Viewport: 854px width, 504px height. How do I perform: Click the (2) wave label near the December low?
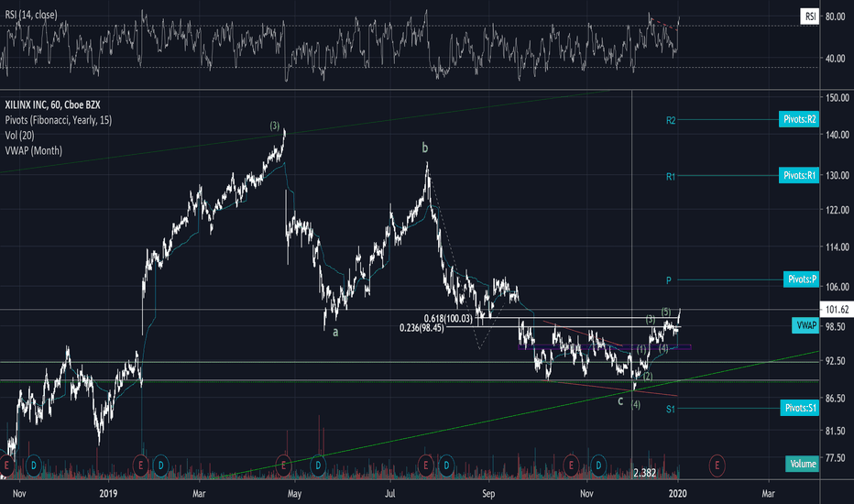[648, 377]
